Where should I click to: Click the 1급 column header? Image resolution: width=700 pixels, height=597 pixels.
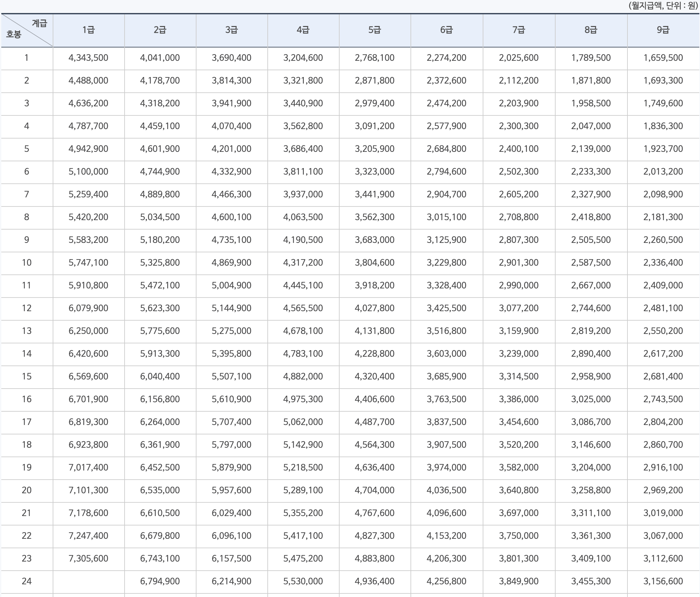(88, 30)
